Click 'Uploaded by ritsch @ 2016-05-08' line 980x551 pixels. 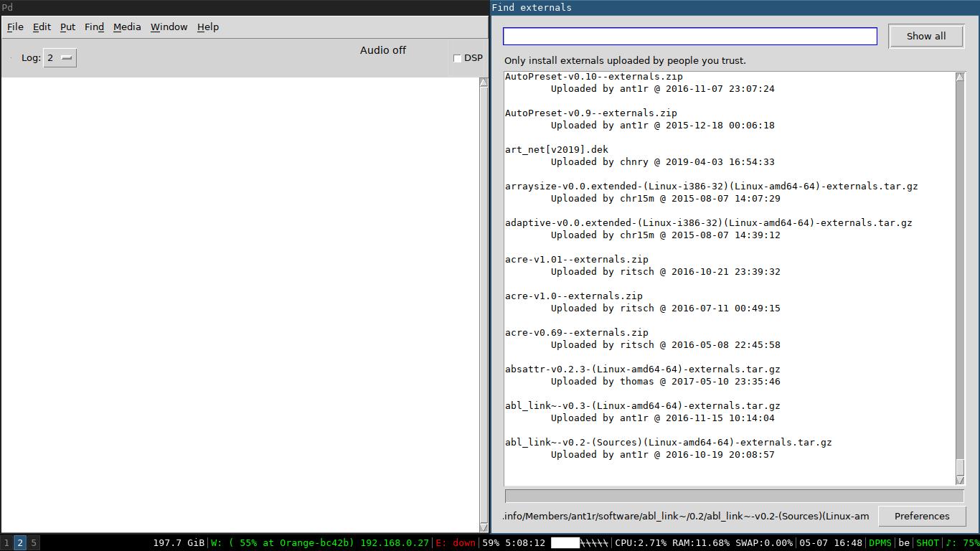pyautogui.click(x=666, y=345)
